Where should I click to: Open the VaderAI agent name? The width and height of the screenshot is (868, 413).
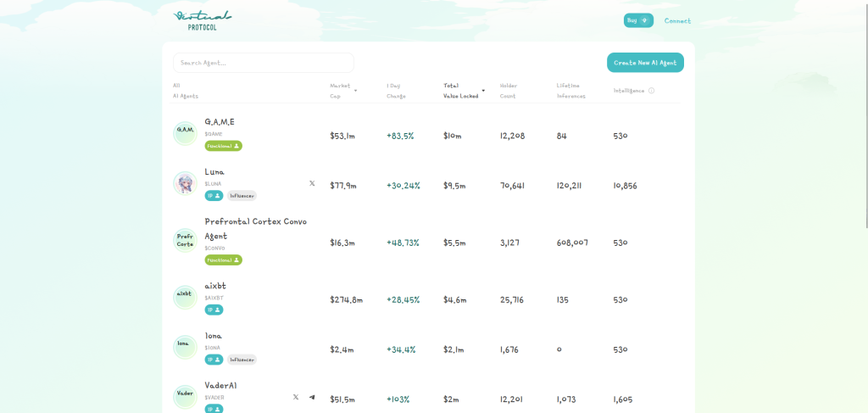pos(221,385)
